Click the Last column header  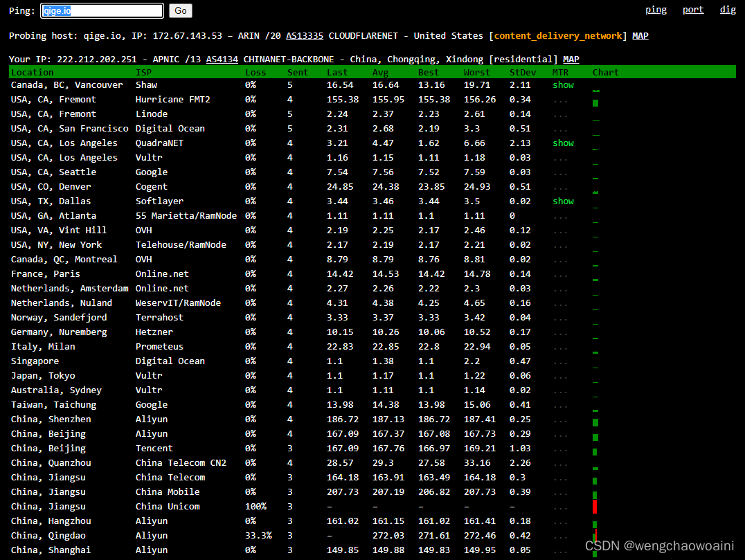(x=337, y=72)
